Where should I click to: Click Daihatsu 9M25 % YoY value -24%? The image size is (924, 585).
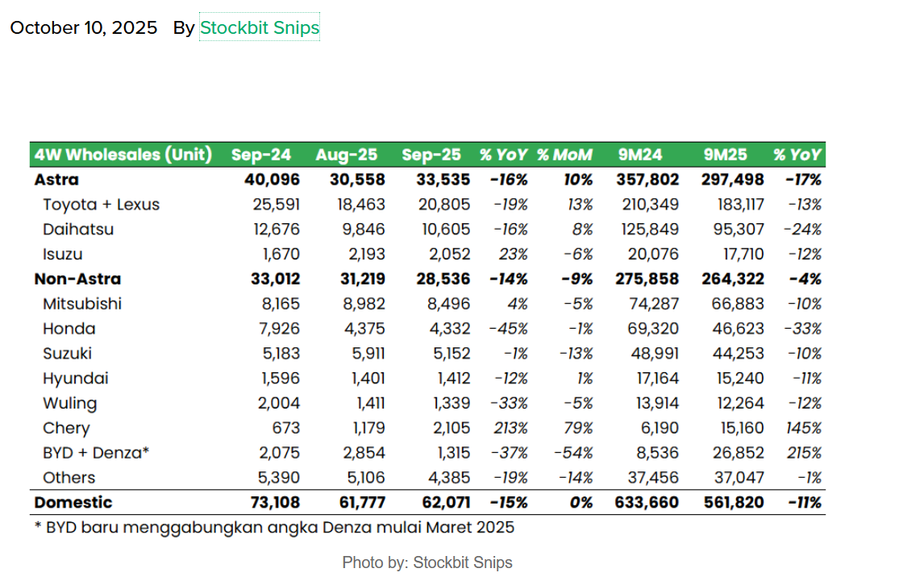coord(802,229)
